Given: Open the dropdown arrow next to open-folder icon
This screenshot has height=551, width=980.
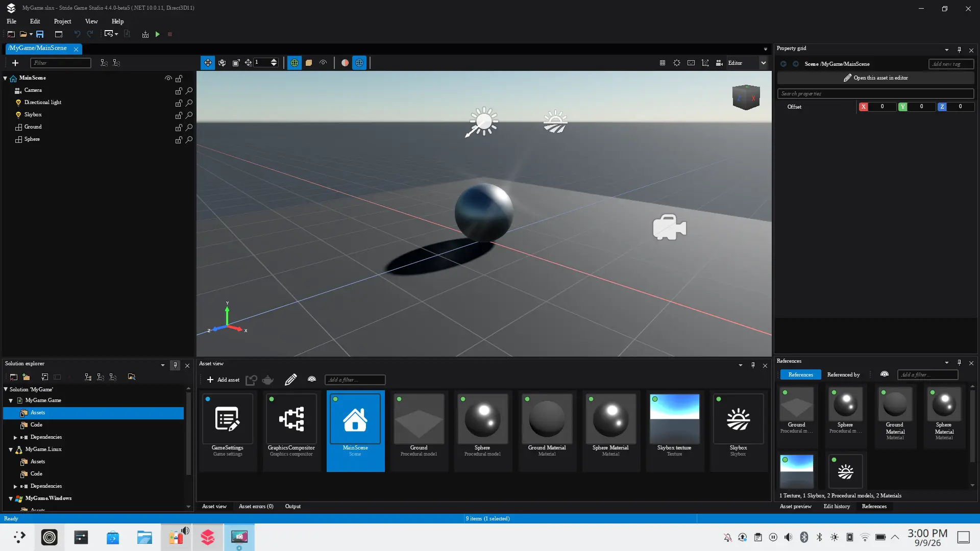Looking at the screenshot, I should coord(31,34).
